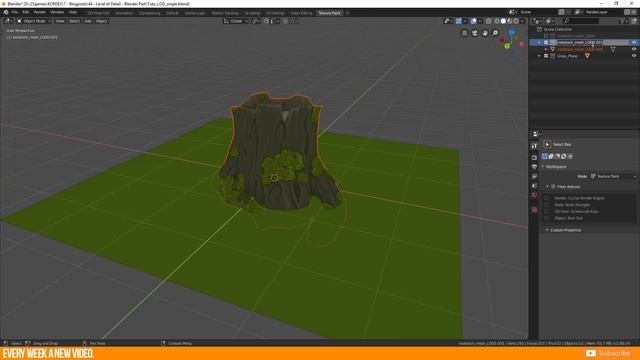
Task: Open the Object Mode dropdown
Action: point(34,21)
